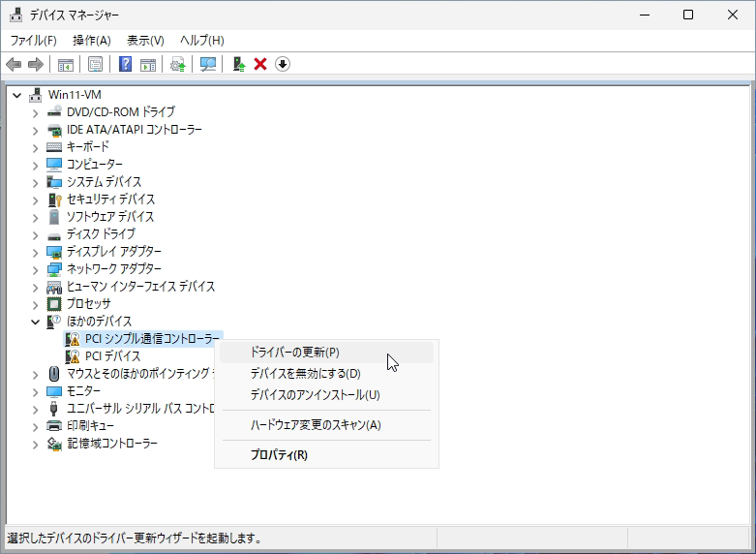756x554 pixels.
Task: Select the Win11-VM label
Action: point(75,95)
